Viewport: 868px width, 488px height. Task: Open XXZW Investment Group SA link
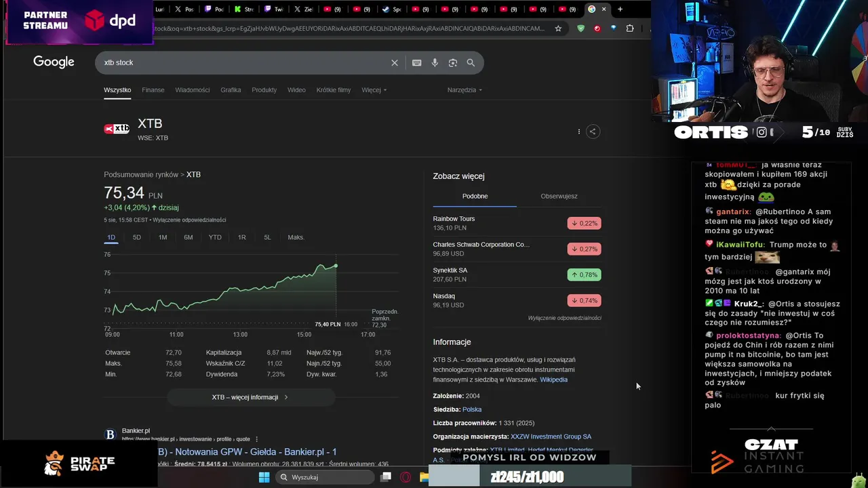[551, 436]
